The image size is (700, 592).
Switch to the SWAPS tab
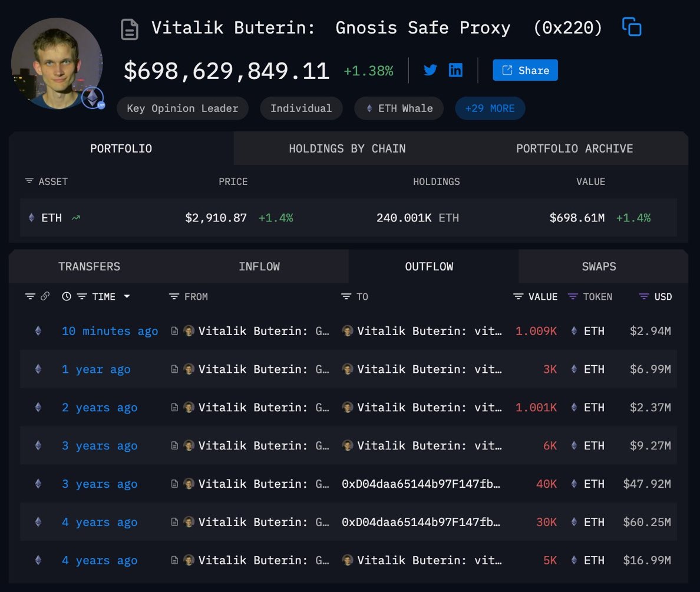[599, 266]
